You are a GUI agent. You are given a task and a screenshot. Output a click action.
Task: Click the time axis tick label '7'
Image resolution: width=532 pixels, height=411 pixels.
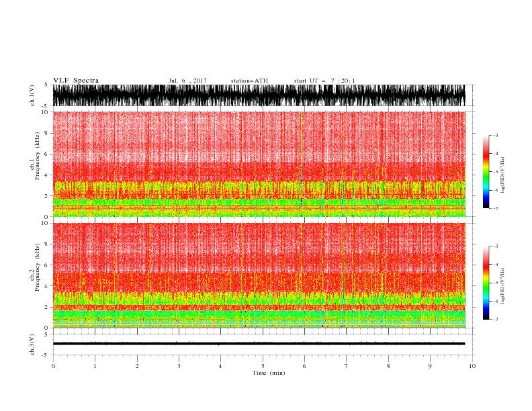[x=347, y=366]
